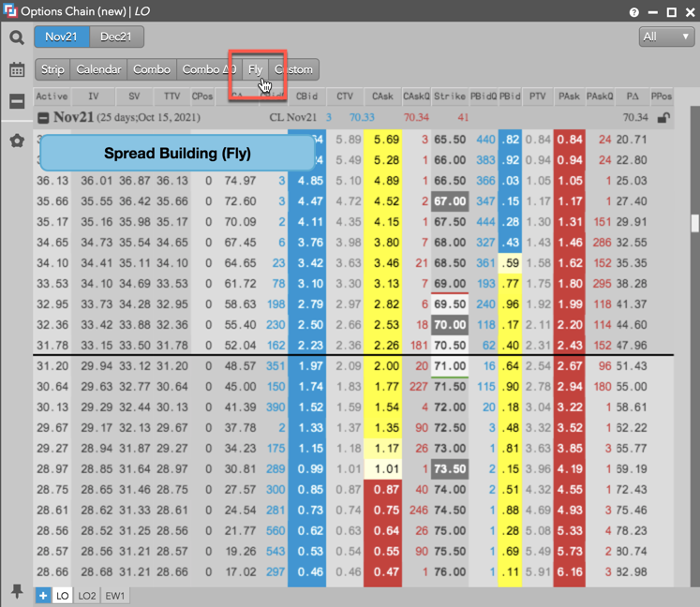Click the Strip spread button

coord(52,69)
